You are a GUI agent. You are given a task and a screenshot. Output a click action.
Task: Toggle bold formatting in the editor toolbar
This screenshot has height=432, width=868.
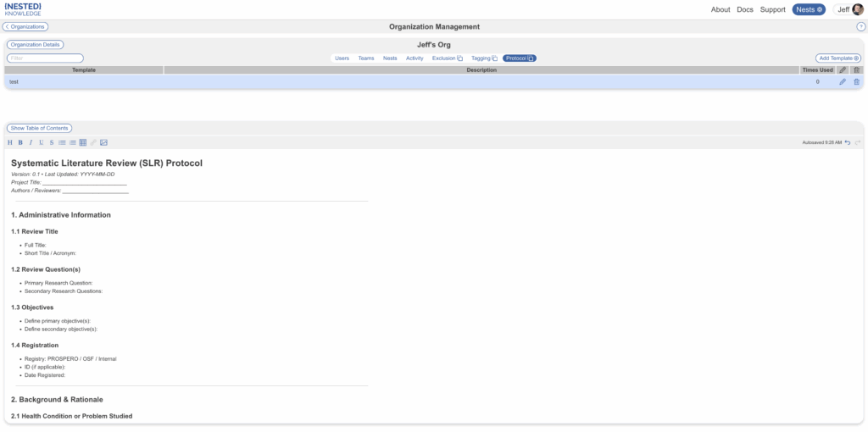tap(20, 142)
